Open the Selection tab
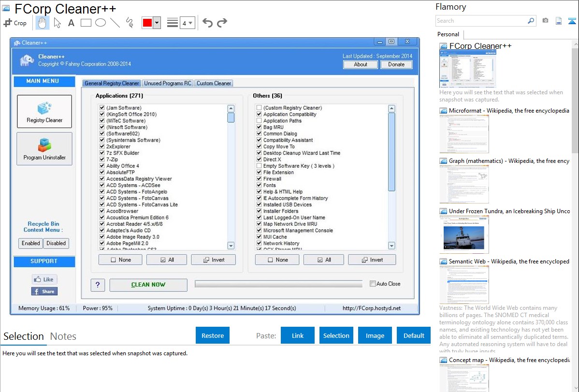Image resolution: width=579 pixels, height=392 pixels. (x=24, y=336)
